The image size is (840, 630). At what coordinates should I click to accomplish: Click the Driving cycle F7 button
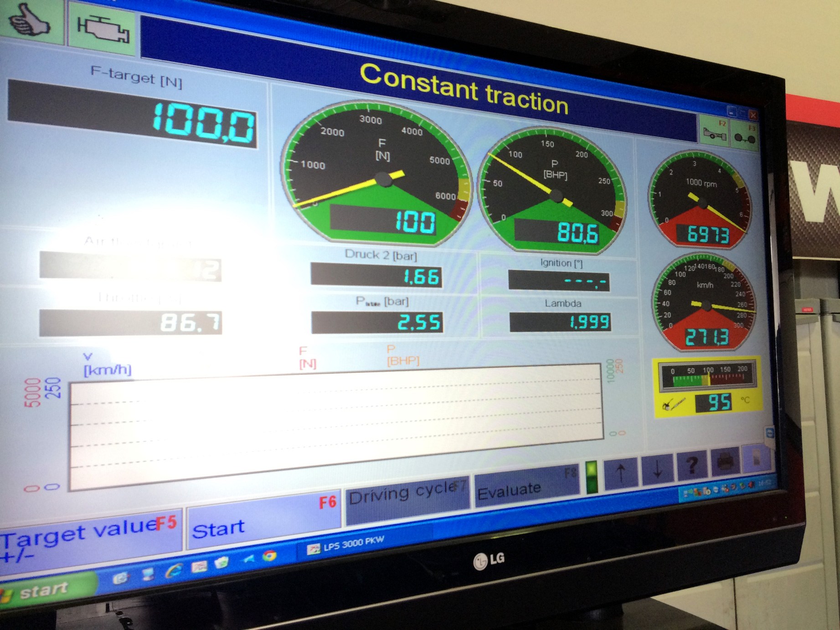[407, 499]
